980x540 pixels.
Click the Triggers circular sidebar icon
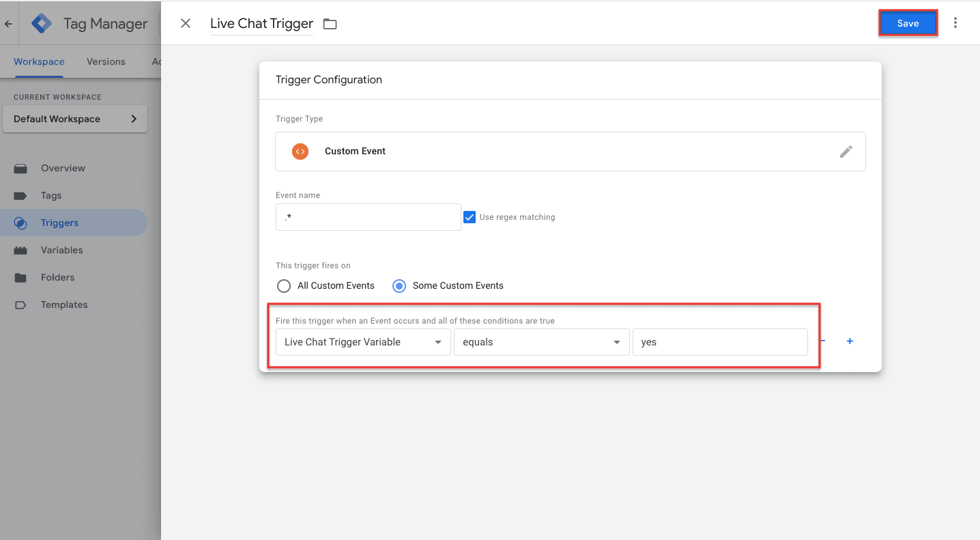coord(20,223)
